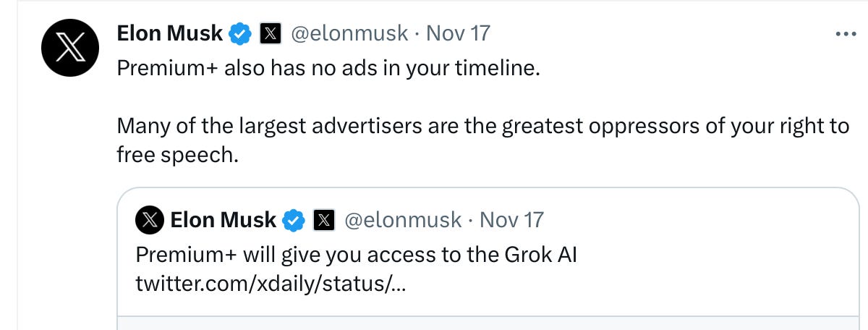
Task: Open the more options three-dot menu
Action: (x=845, y=33)
